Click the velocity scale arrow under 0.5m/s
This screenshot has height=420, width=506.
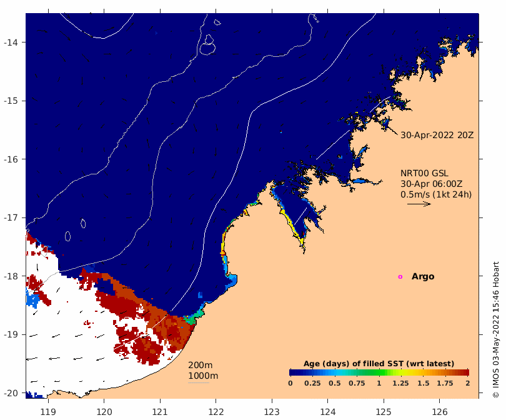(419, 204)
